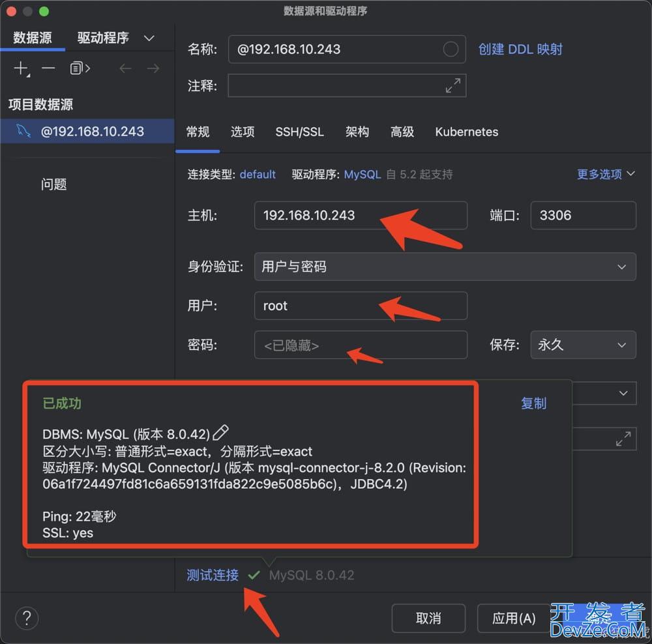Switch to the 数据源 tab
Viewport: 652px width, 644px height.
click(33, 37)
